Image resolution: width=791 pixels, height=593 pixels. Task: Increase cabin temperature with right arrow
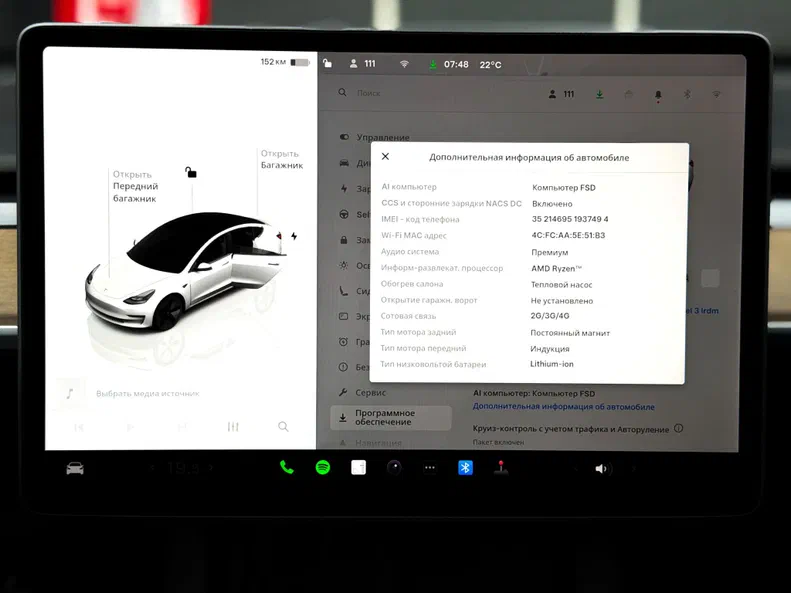[x=211, y=468]
